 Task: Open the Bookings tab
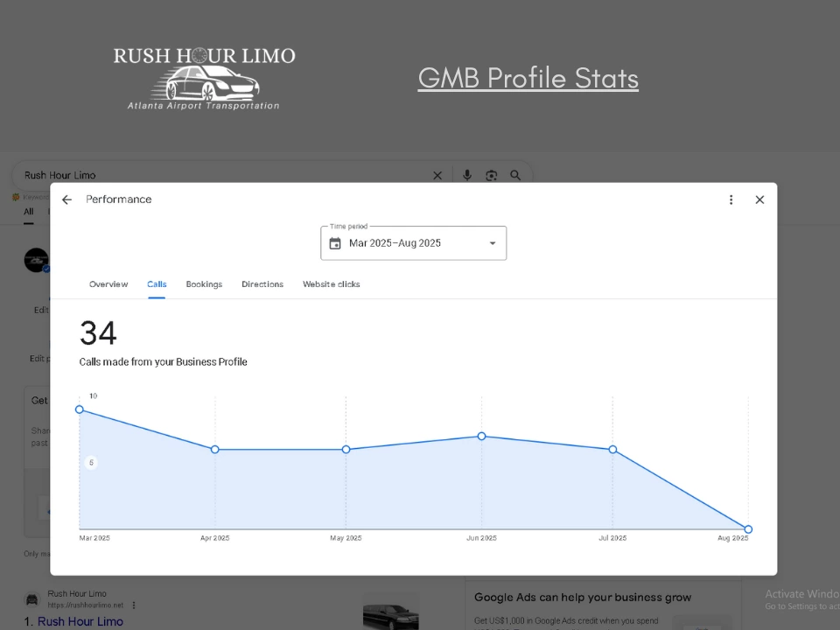204,284
